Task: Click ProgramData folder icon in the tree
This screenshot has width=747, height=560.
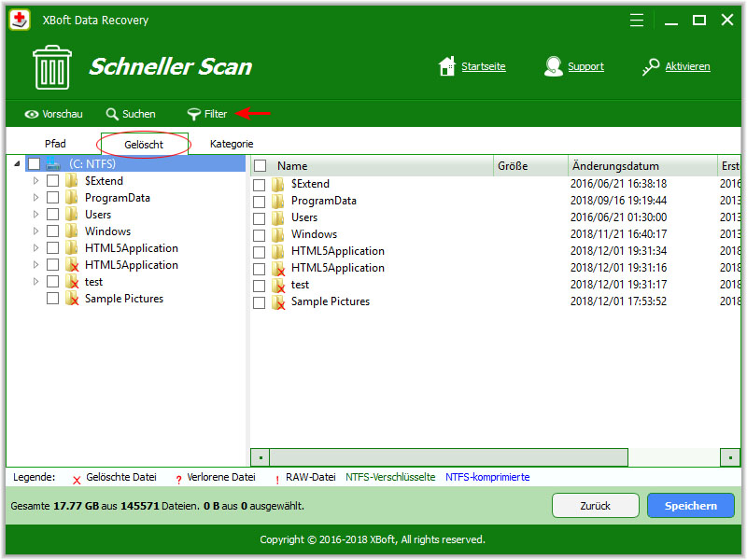Action: click(x=72, y=198)
